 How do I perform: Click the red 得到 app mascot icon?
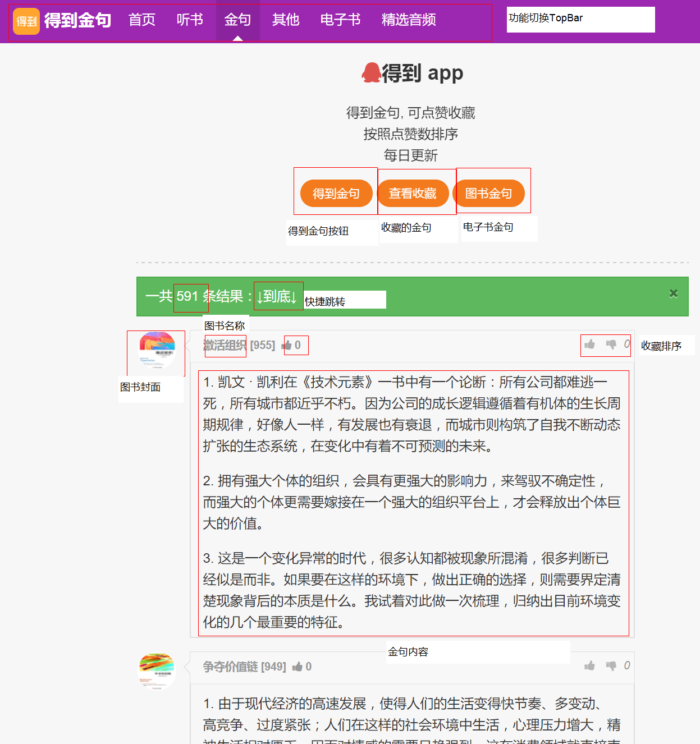(371, 73)
